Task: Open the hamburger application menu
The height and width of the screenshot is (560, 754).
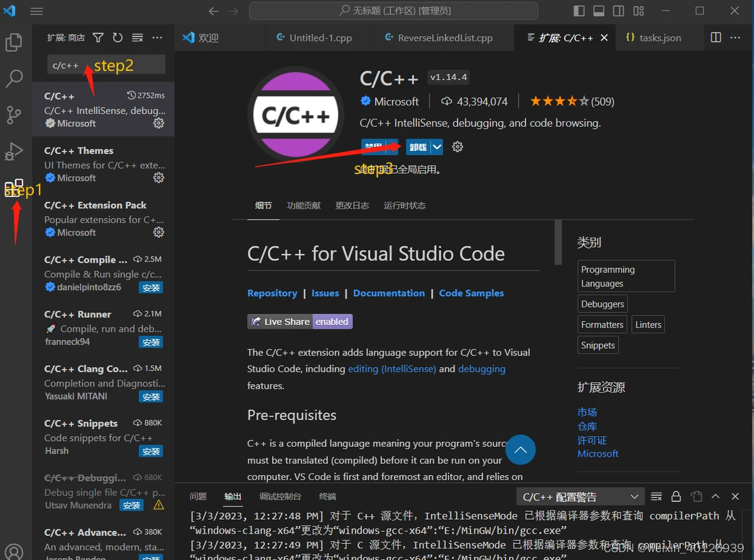Action: (x=36, y=11)
